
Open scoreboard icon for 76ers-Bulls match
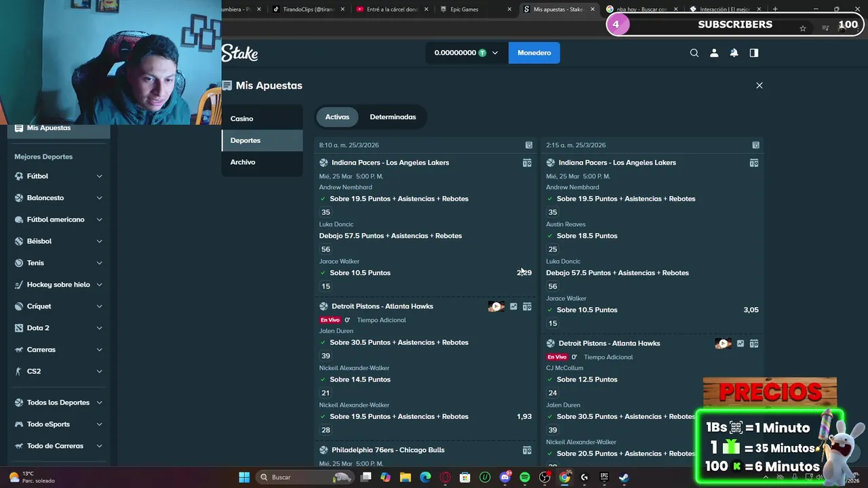coord(527,450)
